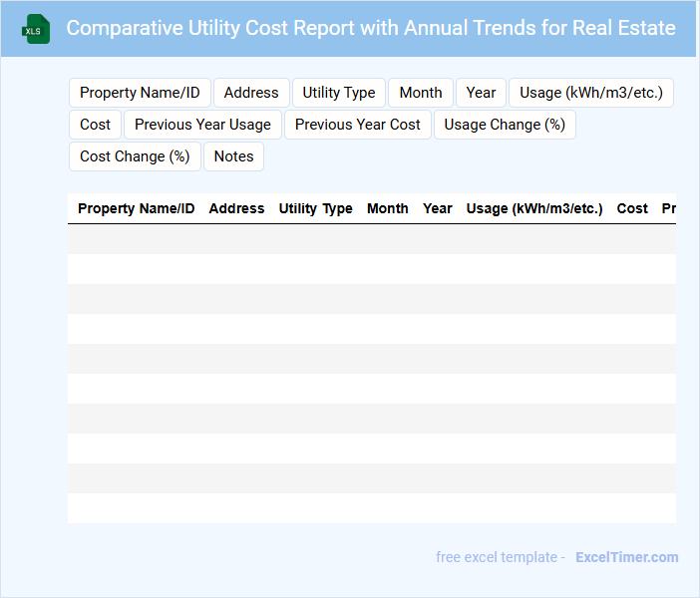Click the green XLS file icon
The width and height of the screenshot is (700, 598).
pyautogui.click(x=36, y=29)
